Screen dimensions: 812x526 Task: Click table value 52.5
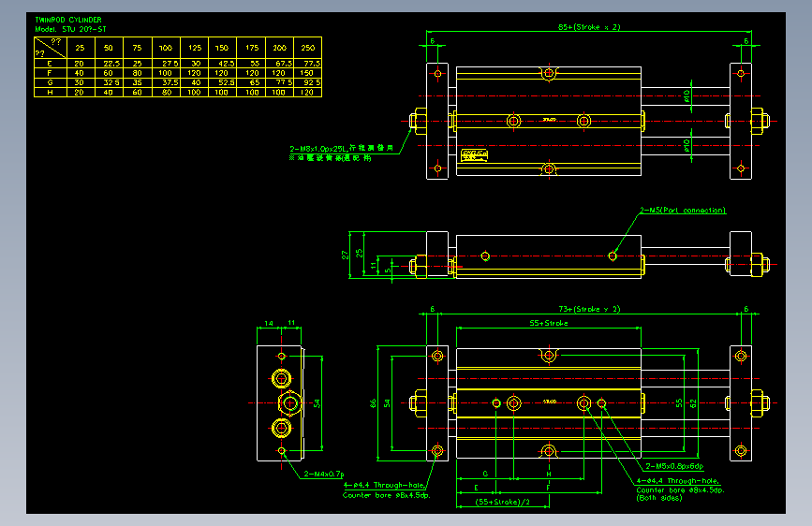click(x=227, y=83)
